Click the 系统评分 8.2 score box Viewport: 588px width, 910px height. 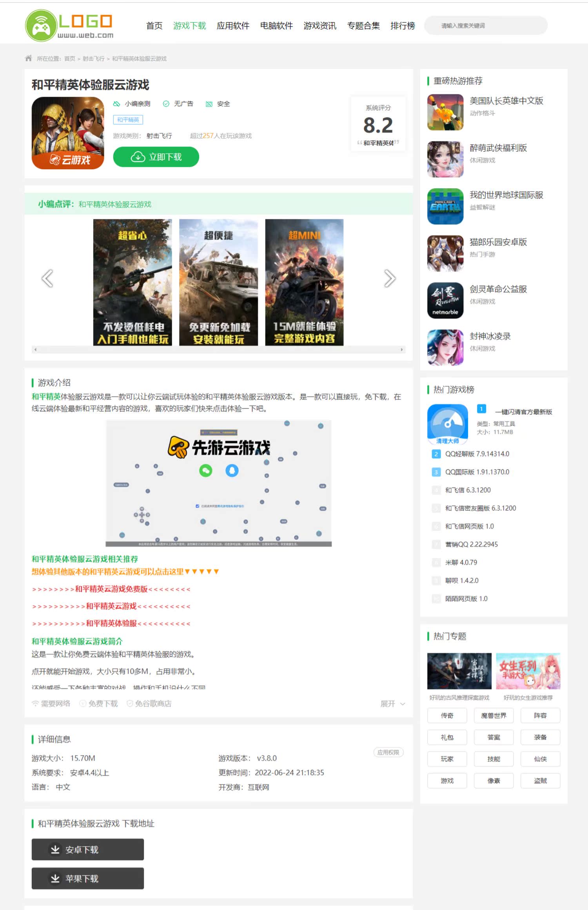pos(378,124)
